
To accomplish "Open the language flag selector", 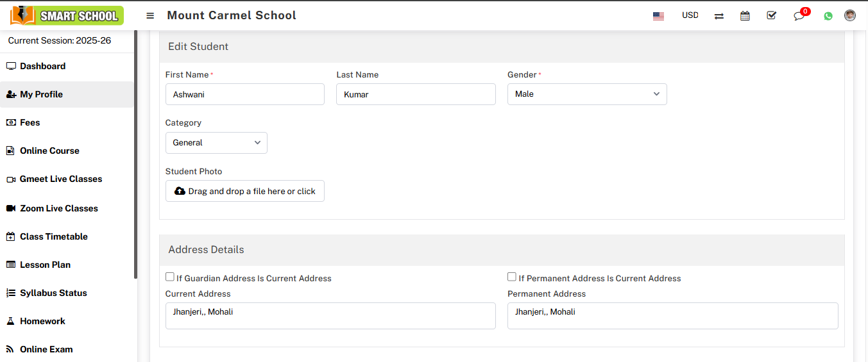I will point(658,16).
